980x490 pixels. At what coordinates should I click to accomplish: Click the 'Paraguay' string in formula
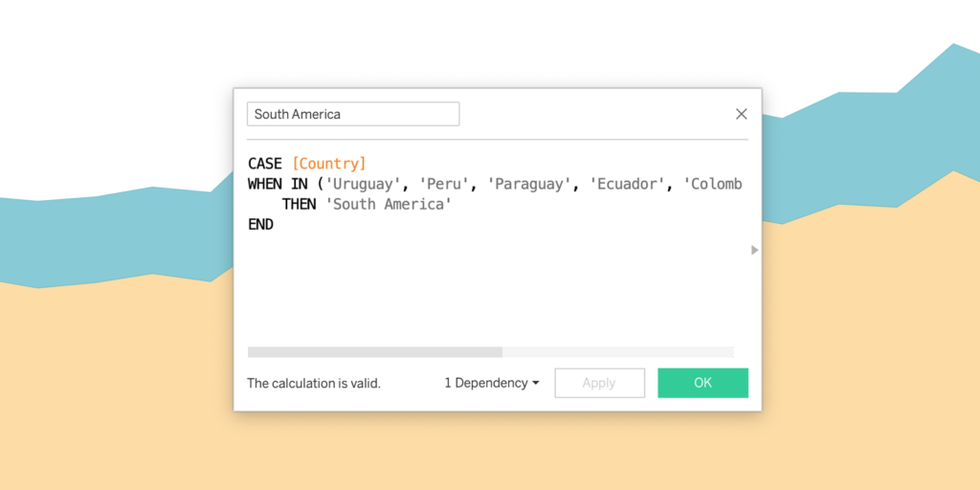529,185
